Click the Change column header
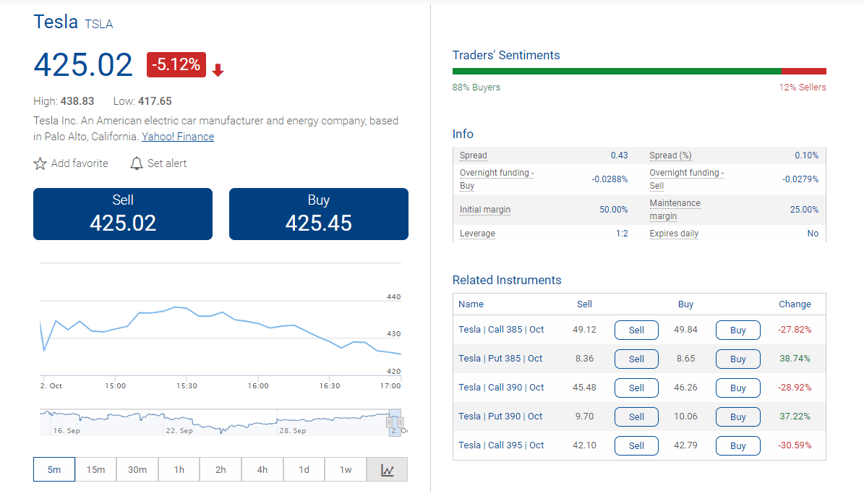 [x=795, y=304]
